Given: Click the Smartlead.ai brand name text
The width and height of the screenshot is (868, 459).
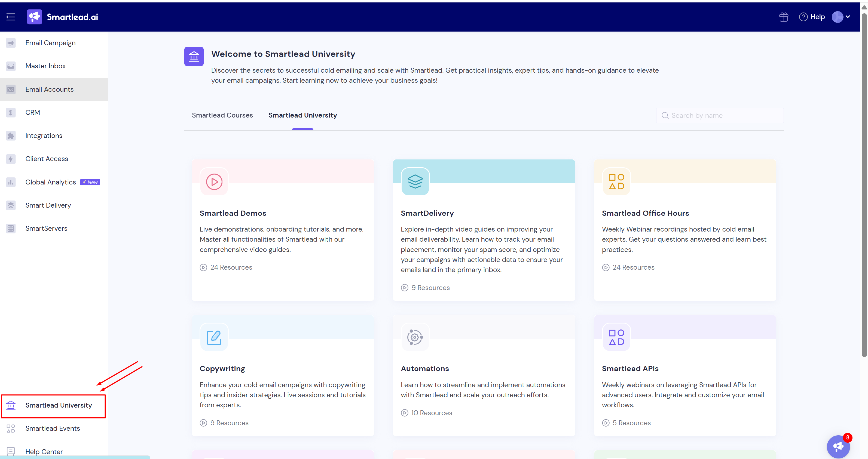Looking at the screenshot, I should [x=72, y=17].
